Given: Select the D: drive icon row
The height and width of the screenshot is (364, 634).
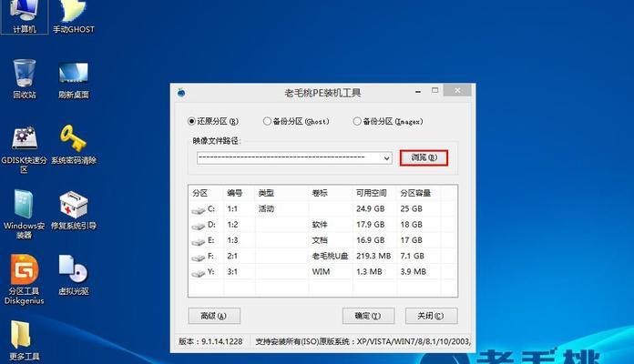Looking at the screenshot, I should click(x=322, y=225).
